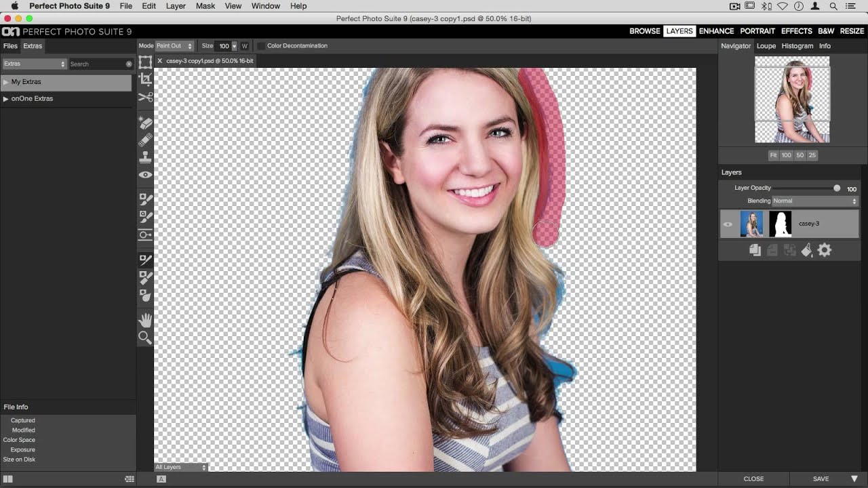Open the Info tab
This screenshot has height=488, width=868.
point(825,46)
